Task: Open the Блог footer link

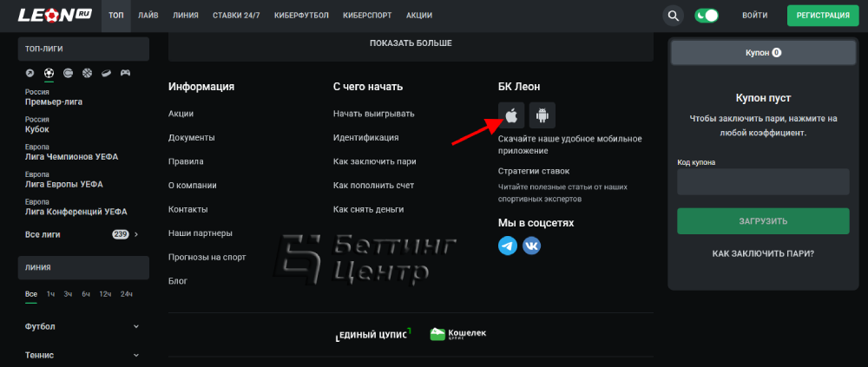Action: coord(178,280)
